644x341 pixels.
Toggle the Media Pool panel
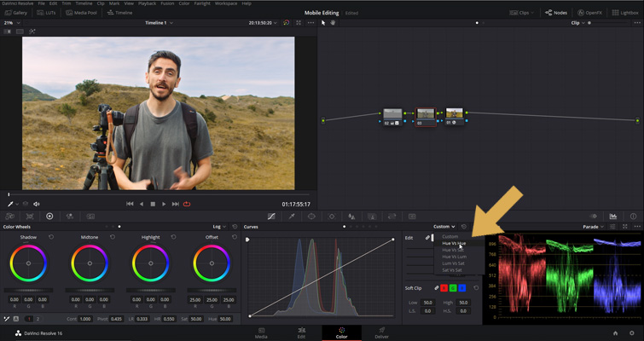click(x=81, y=13)
